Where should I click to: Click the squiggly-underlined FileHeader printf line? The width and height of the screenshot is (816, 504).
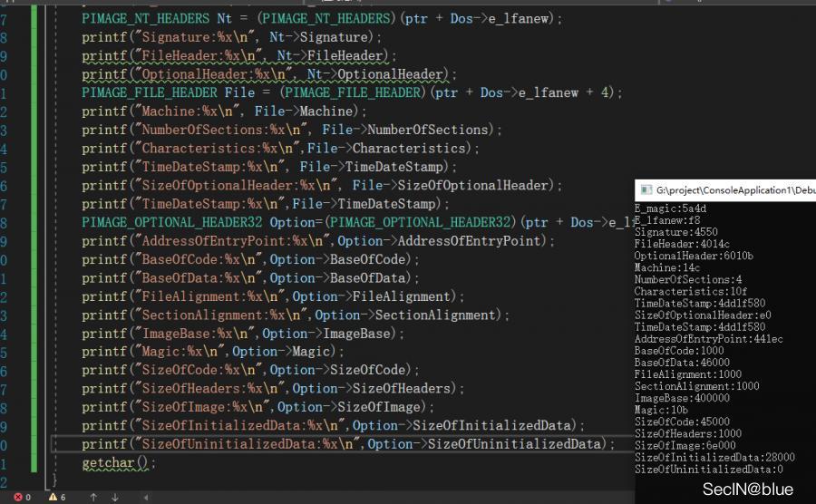tap(236, 55)
